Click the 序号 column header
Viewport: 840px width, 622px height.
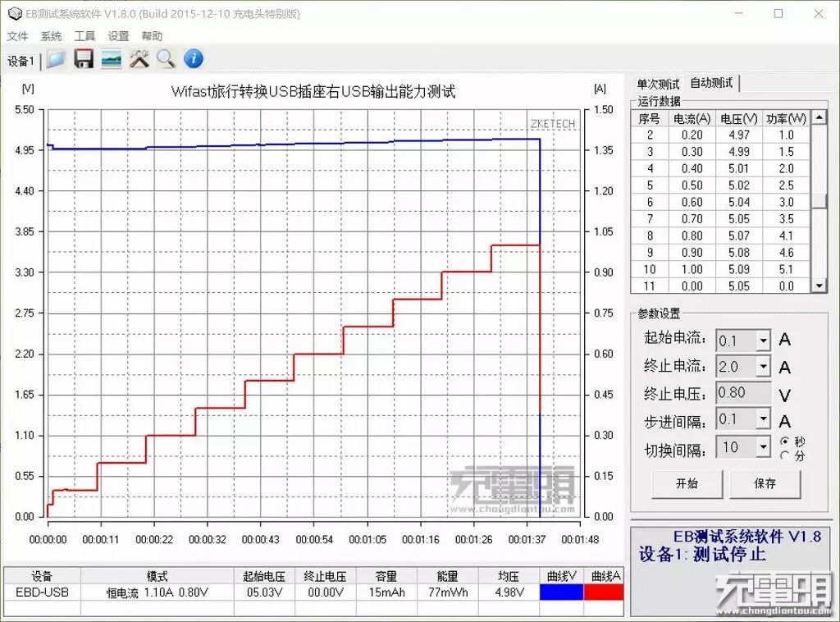(650, 118)
